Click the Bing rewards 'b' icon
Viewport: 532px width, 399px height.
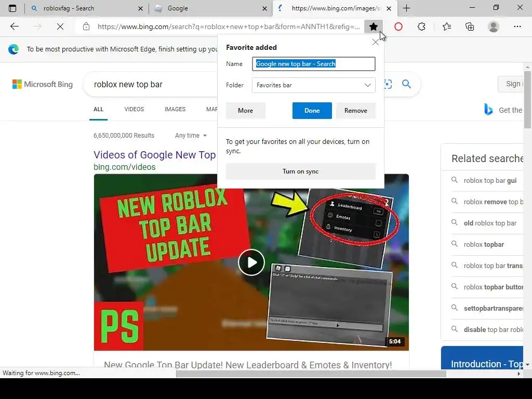488,110
